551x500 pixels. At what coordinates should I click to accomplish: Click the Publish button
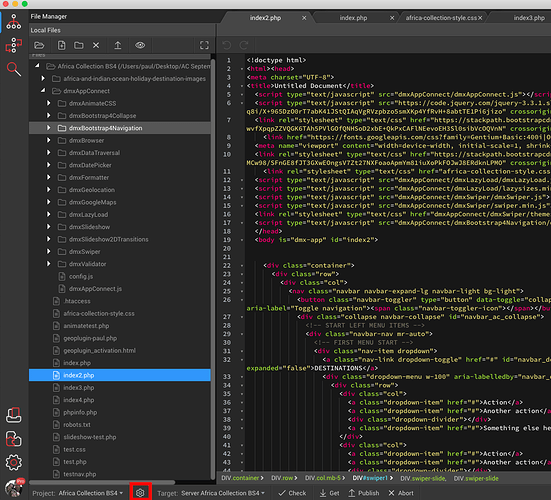(364, 493)
